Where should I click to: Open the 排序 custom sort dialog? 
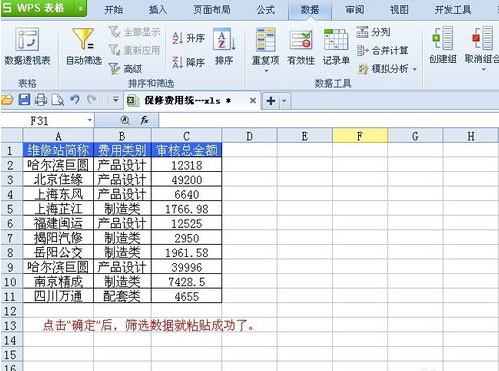pyautogui.click(x=224, y=46)
